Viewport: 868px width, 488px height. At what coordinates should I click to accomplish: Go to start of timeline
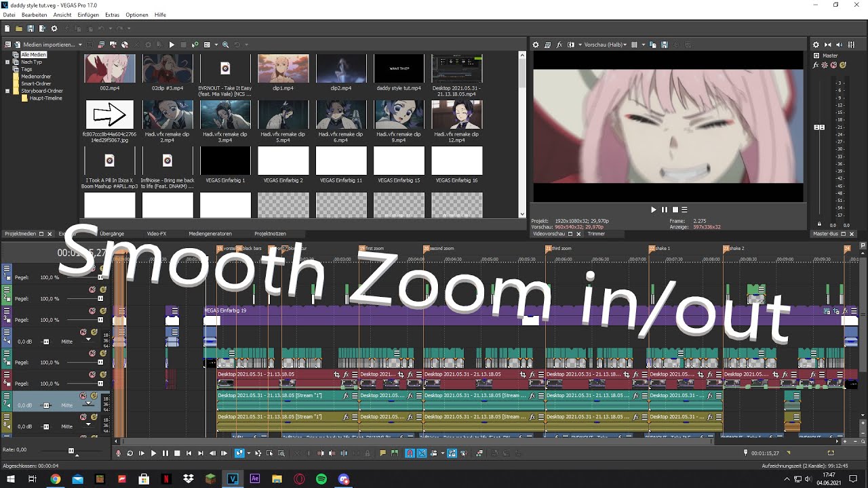pos(189,453)
